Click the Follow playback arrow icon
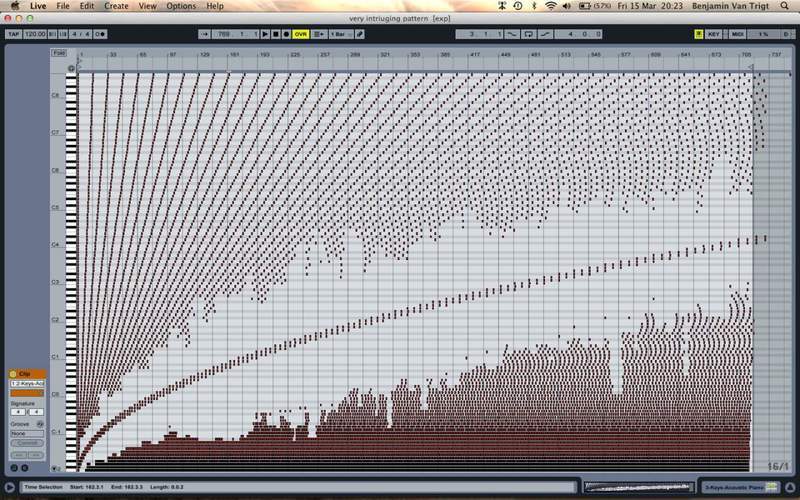Viewport: 800px width, 500px height. click(x=203, y=34)
